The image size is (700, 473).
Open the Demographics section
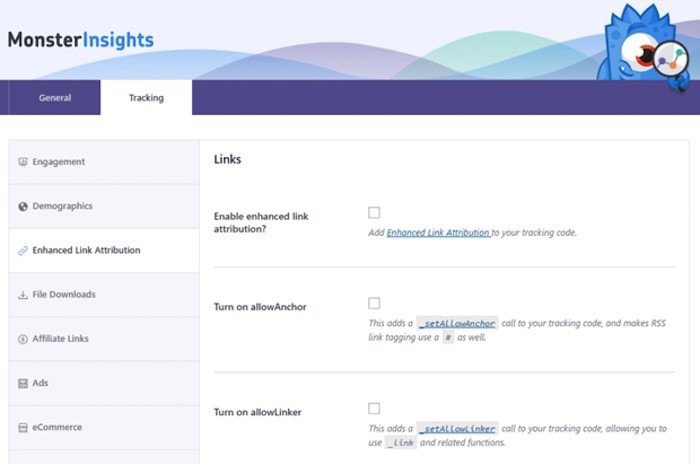click(104, 206)
